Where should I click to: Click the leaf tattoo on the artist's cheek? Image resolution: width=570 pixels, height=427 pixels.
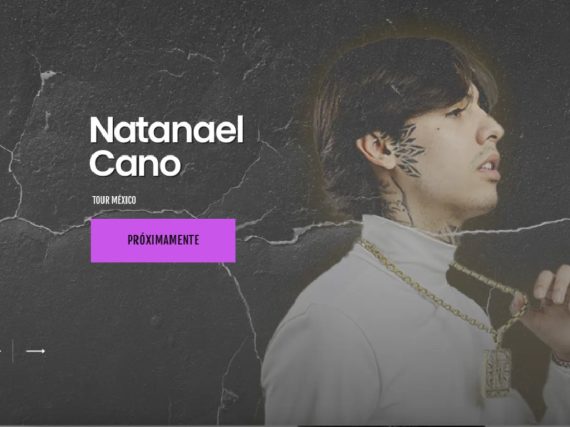tap(409, 151)
